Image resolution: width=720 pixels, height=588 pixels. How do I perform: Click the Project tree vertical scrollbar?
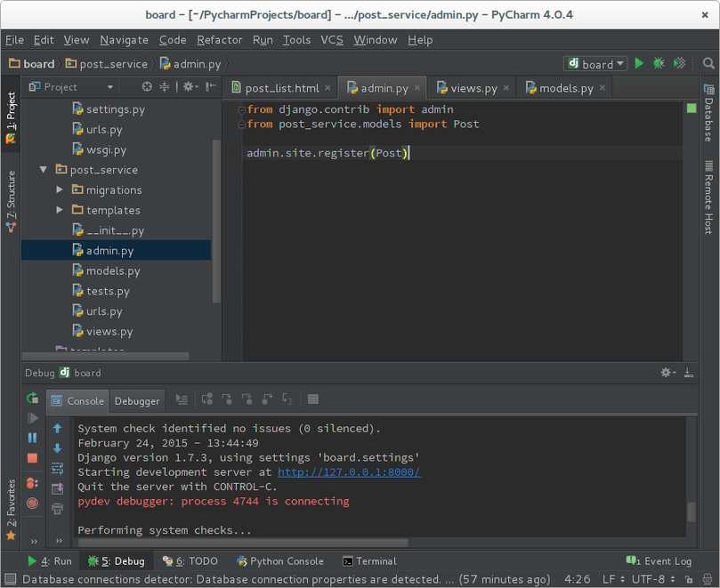pos(217,222)
